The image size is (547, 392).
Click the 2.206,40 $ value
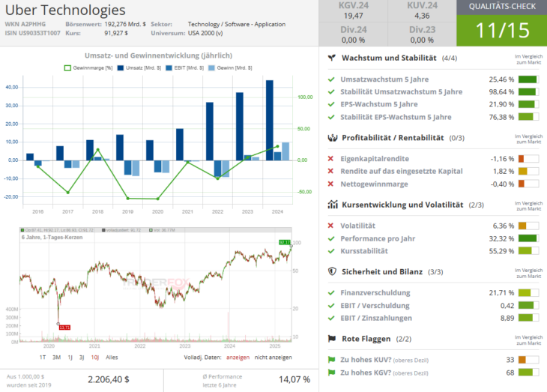coord(109,379)
